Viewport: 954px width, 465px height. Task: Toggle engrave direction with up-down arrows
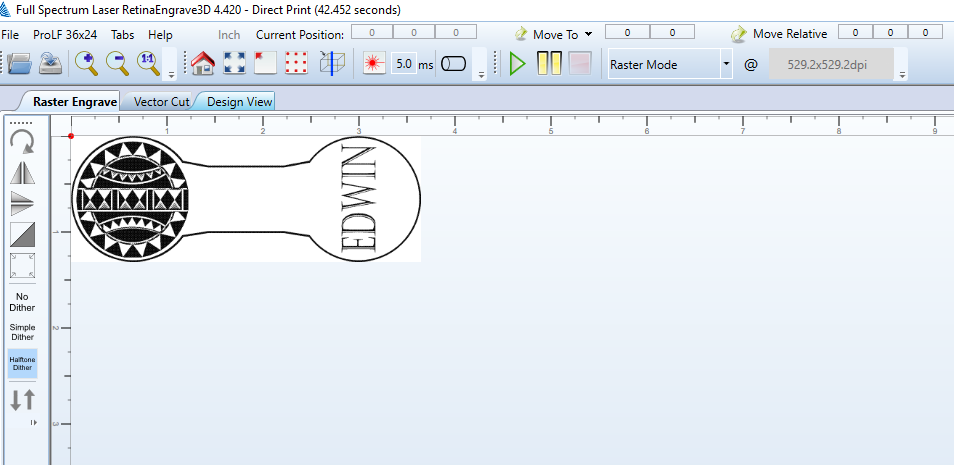tap(23, 400)
